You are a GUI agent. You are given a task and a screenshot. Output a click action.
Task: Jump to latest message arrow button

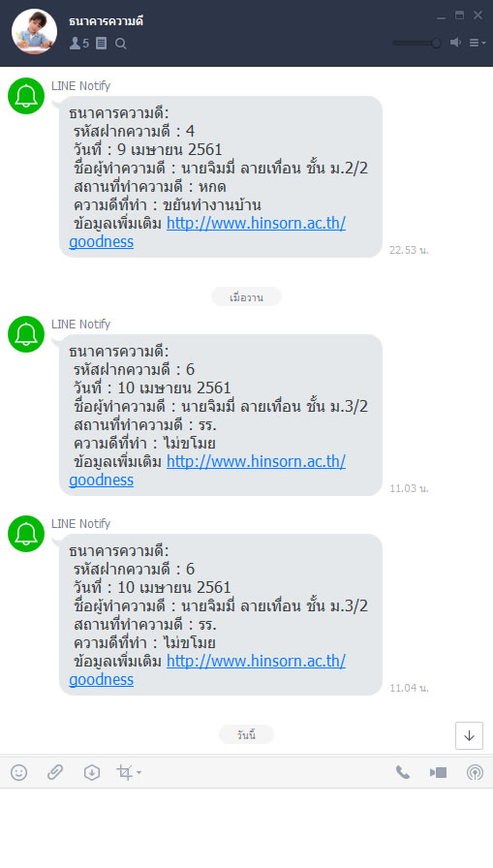click(469, 735)
